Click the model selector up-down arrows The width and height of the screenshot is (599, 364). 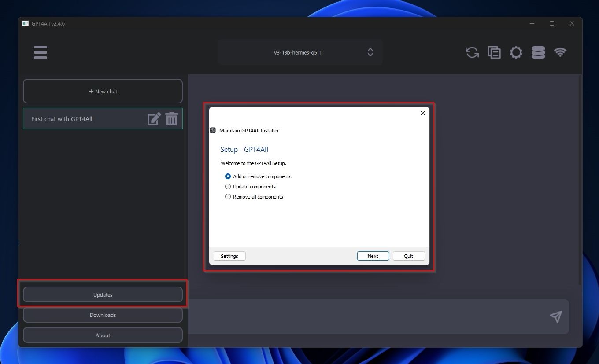point(370,52)
